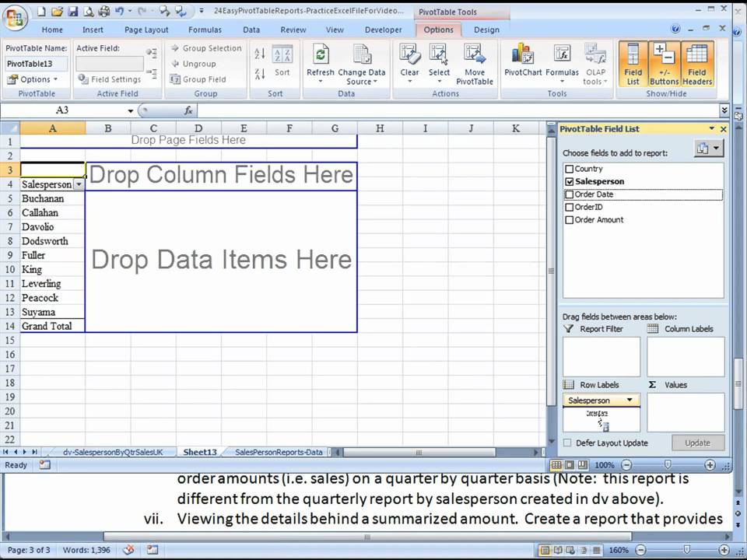Click the fx Insert Function icon

click(x=188, y=110)
